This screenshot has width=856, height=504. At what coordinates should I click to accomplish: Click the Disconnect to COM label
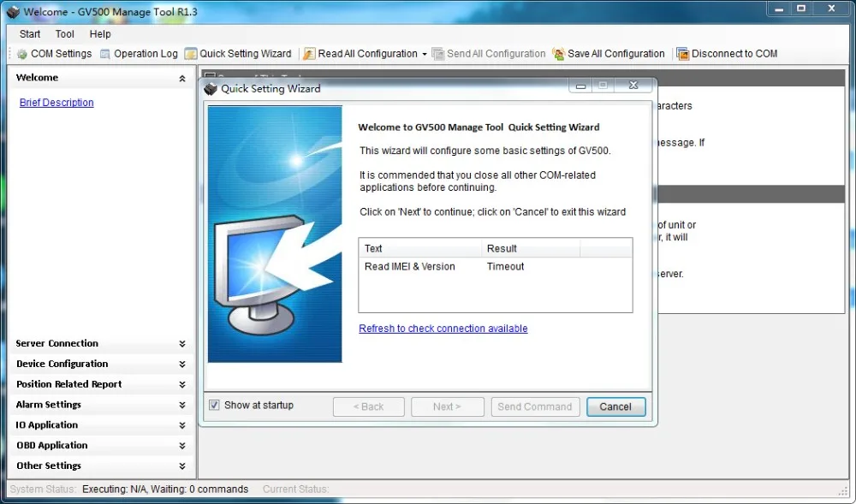click(734, 54)
